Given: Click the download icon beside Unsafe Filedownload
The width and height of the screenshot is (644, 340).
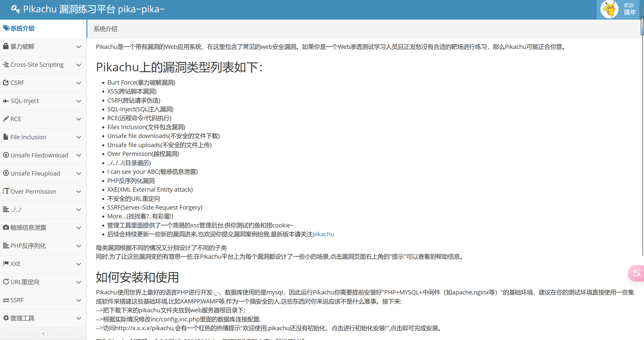Looking at the screenshot, I should (6, 155).
